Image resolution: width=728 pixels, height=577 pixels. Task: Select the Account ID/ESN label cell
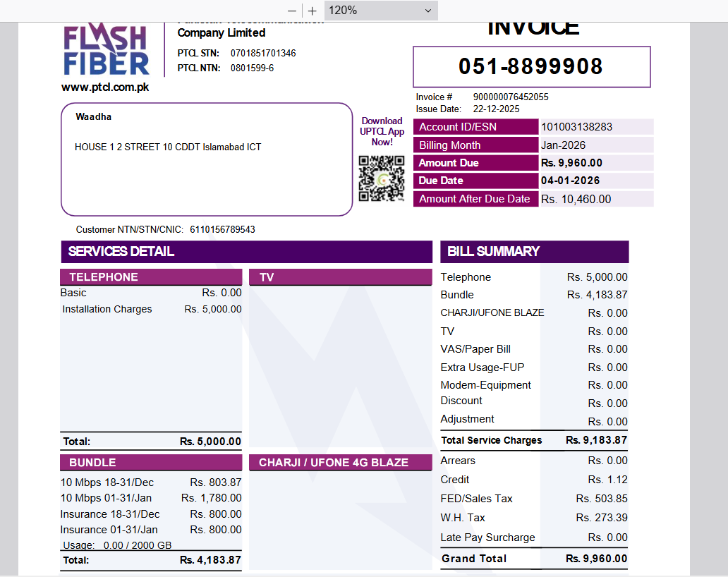[475, 127]
